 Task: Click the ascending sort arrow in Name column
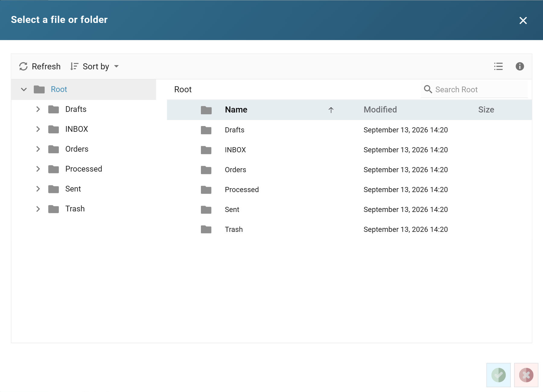click(331, 110)
